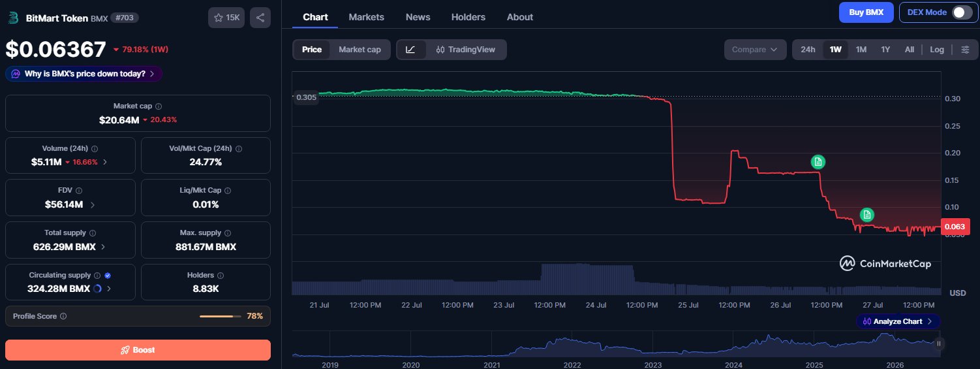
Task: Set chart range to 1Y
Action: [x=885, y=50]
